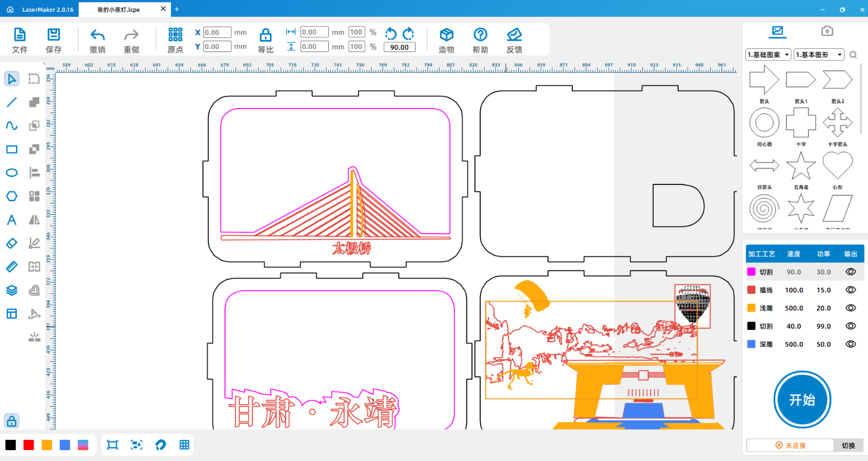Pick the red color swatch at bottom
The image size is (868, 461).
pyautogui.click(x=29, y=445)
